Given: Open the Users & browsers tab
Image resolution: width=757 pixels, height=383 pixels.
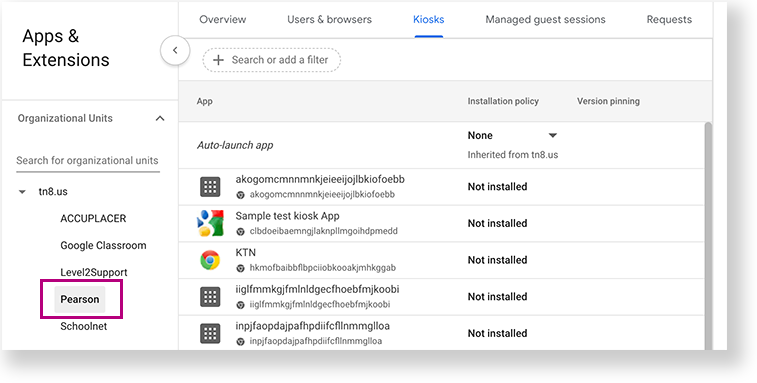Looking at the screenshot, I should tap(329, 20).
